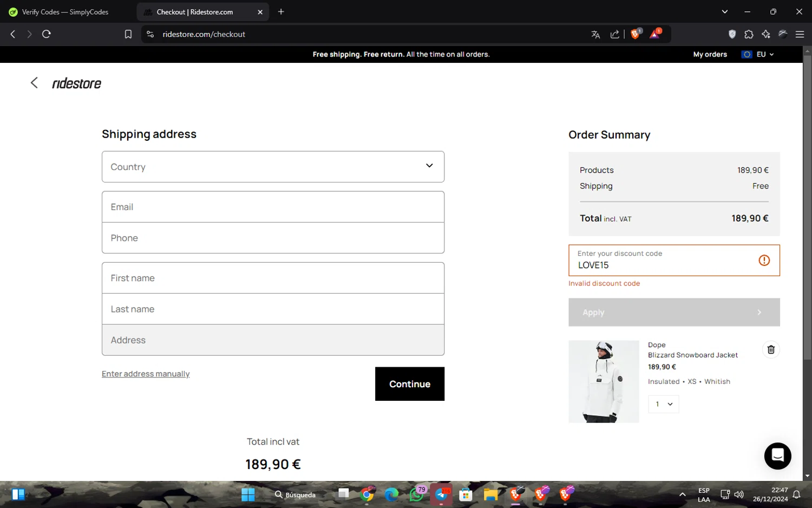Open Brave Shields lion icon
This screenshot has width=812, height=508.
636,34
